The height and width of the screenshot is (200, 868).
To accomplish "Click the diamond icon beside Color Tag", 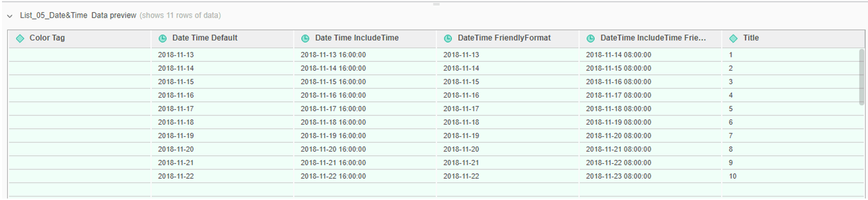I will pos(20,38).
